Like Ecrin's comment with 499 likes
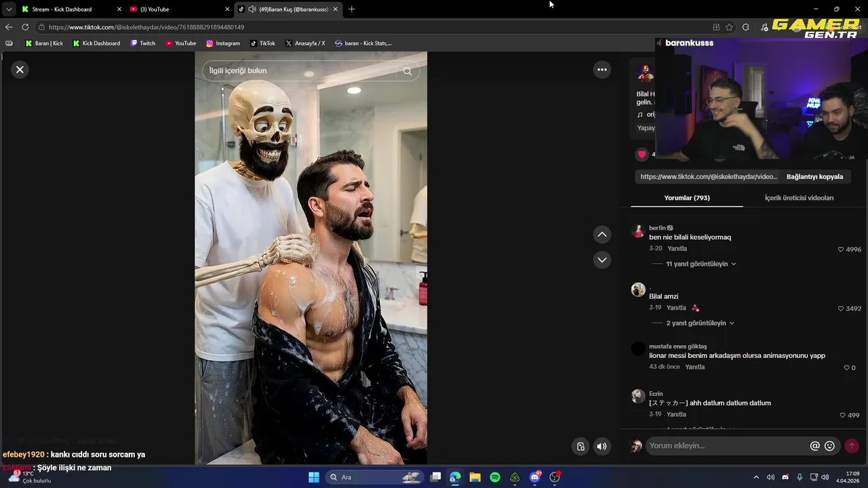 (842, 415)
